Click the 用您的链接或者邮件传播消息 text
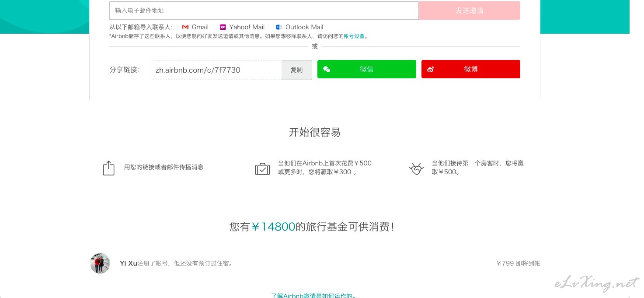 coord(164,167)
